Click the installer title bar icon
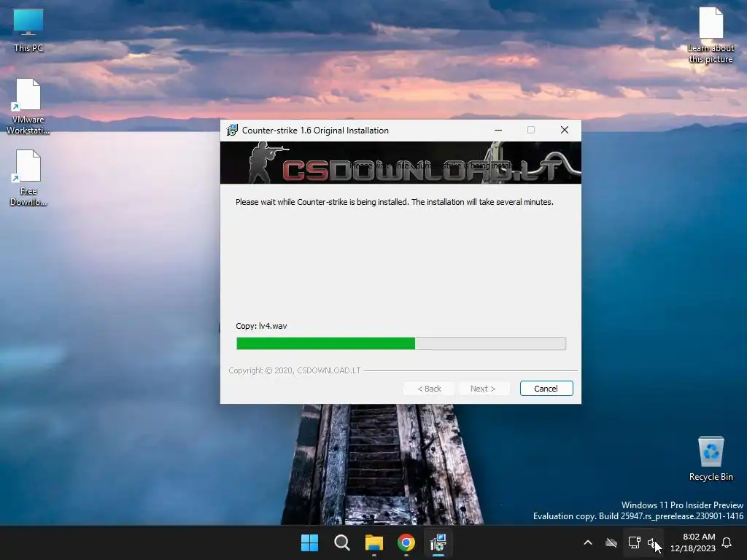Viewport: 747px width, 560px height. tap(232, 130)
